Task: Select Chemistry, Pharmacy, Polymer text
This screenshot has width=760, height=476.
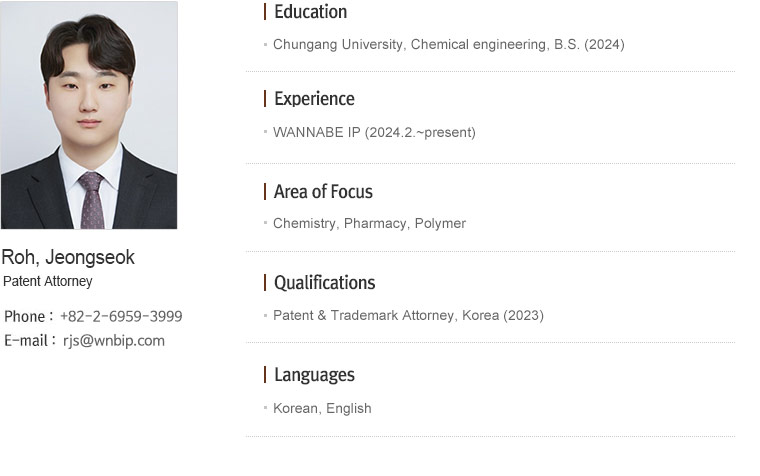Action: [x=369, y=223]
